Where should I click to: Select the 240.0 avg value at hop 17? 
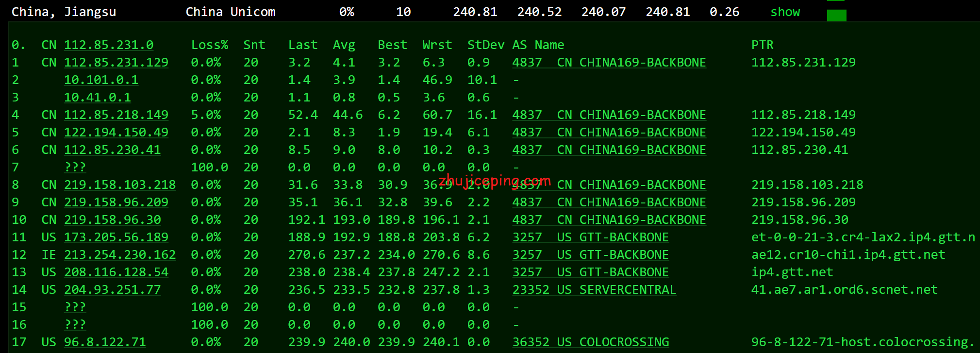click(351, 342)
